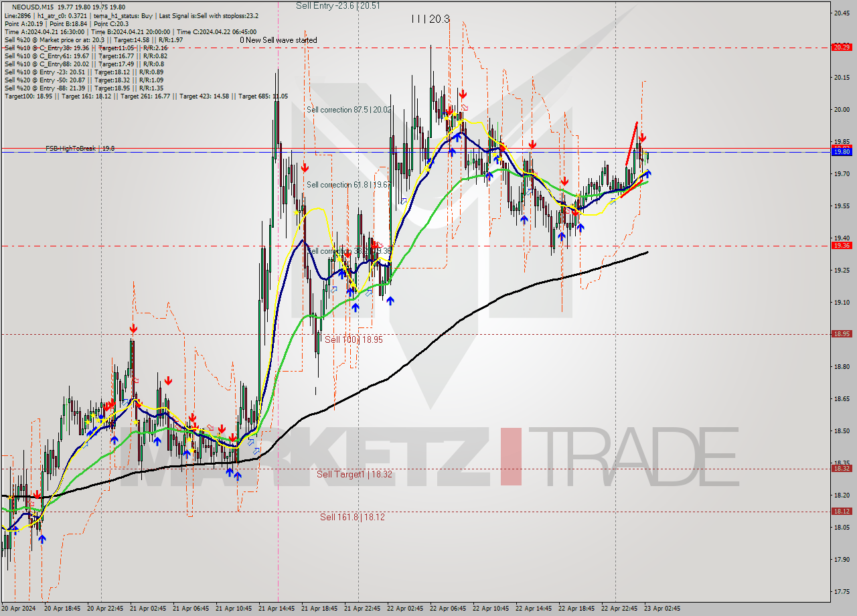
Task: Click the '22 Apr 02:45' time axis label
Action: click(405, 609)
